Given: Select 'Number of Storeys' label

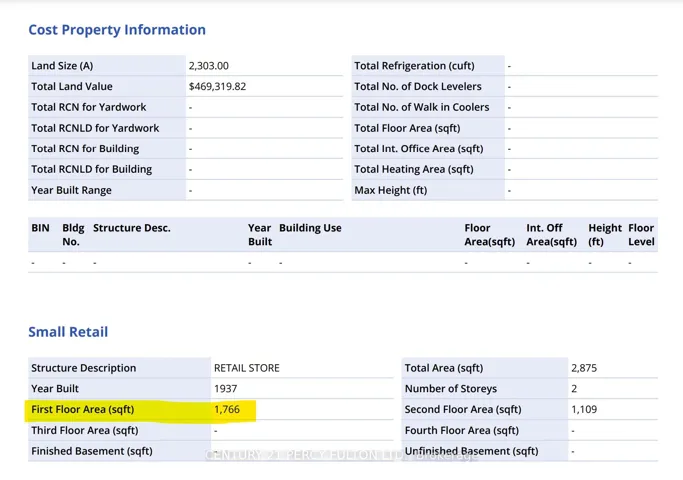Looking at the screenshot, I should 451,389.
